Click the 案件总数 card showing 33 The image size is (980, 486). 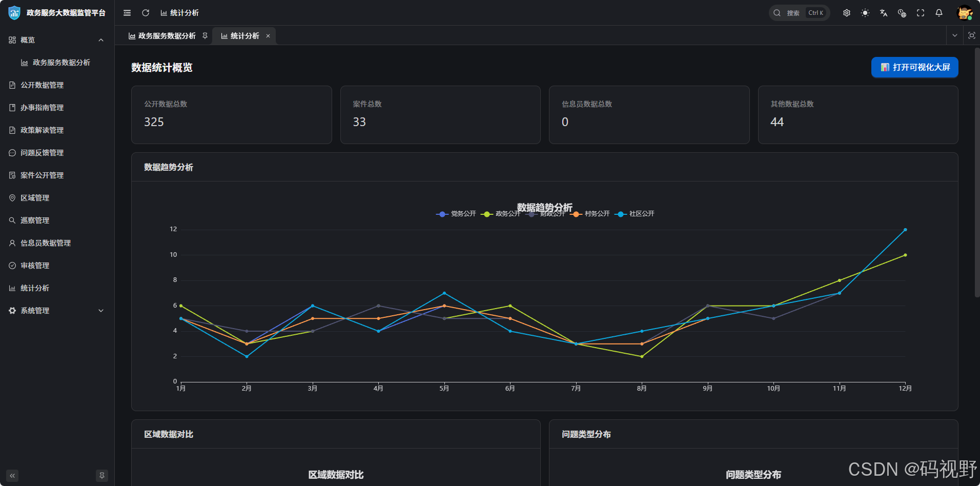click(440, 115)
